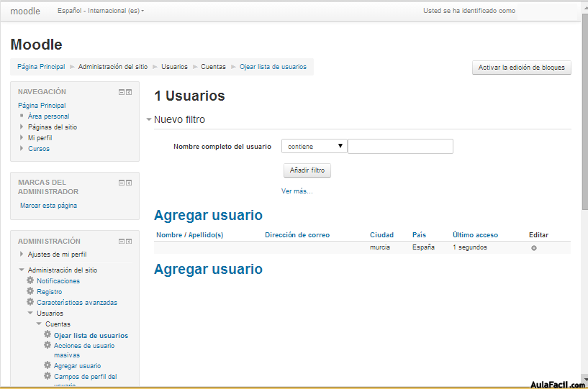This screenshot has height=389, width=588.
Task: Click the 'murcia' city cell
Action: (380, 247)
